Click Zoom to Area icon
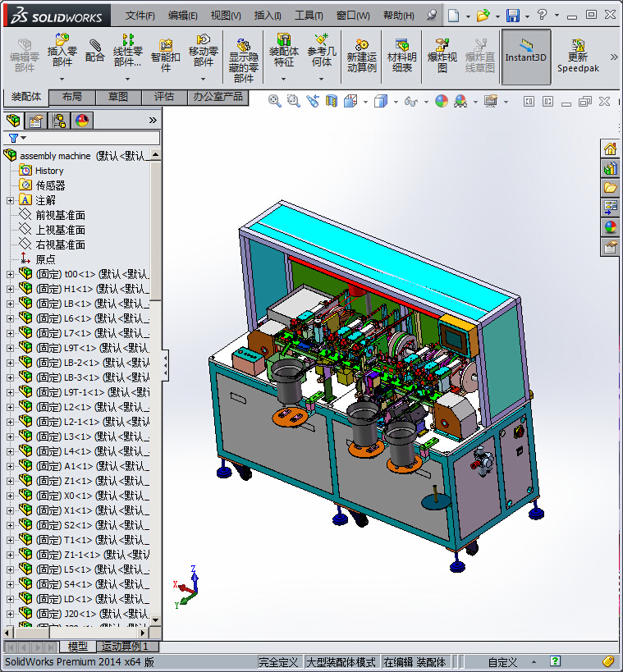623x672 pixels. (x=293, y=101)
